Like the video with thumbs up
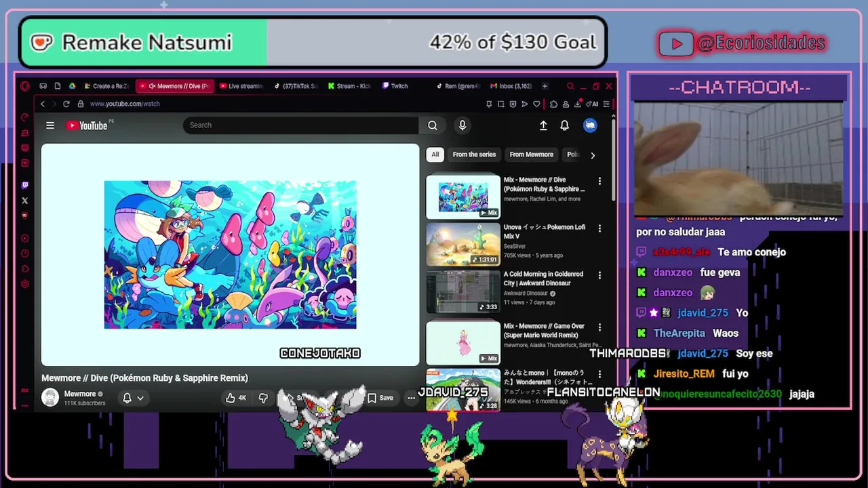Image resolution: width=868 pixels, height=488 pixels. click(x=237, y=398)
